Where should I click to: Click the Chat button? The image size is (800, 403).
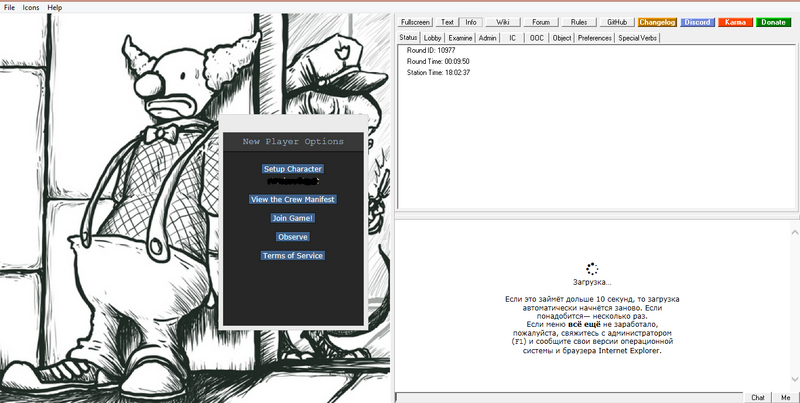[x=758, y=397]
